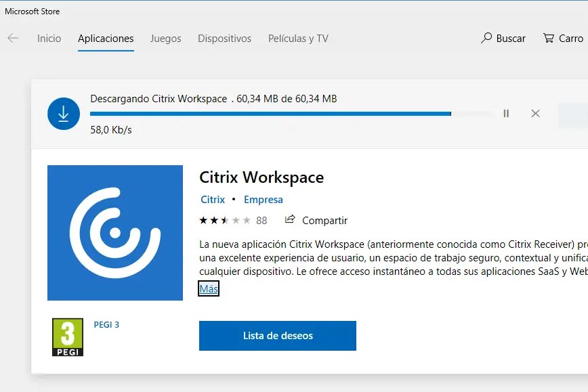The height and width of the screenshot is (392, 588).
Task: Click the Citrix Workspace logo image
Action: pyautogui.click(x=115, y=233)
